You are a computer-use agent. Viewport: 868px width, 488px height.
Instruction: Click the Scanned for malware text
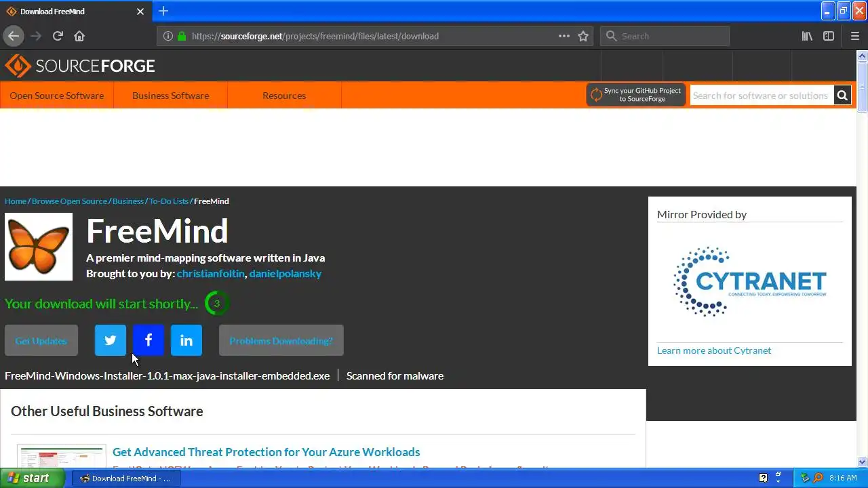tap(395, 375)
